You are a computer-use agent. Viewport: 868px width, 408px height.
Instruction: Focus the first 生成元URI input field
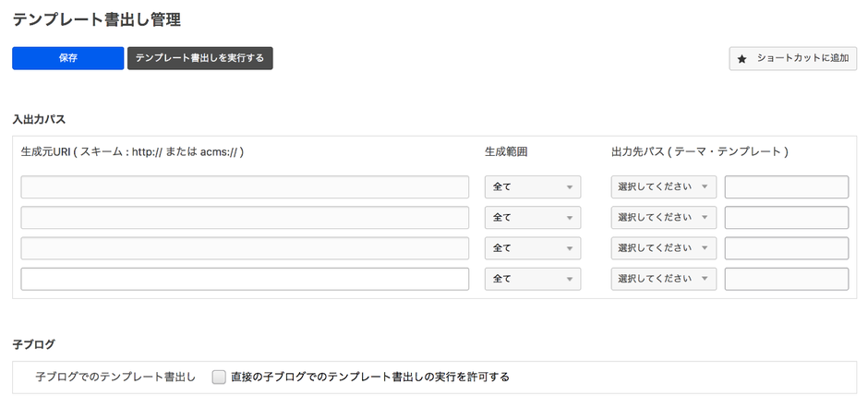245,187
